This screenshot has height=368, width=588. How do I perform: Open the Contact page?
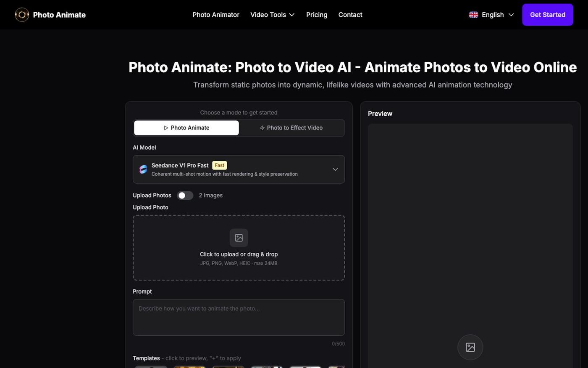click(350, 15)
